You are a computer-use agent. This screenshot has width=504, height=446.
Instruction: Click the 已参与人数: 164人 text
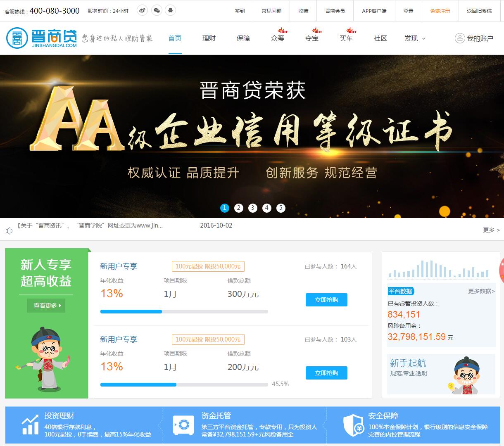click(330, 266)
